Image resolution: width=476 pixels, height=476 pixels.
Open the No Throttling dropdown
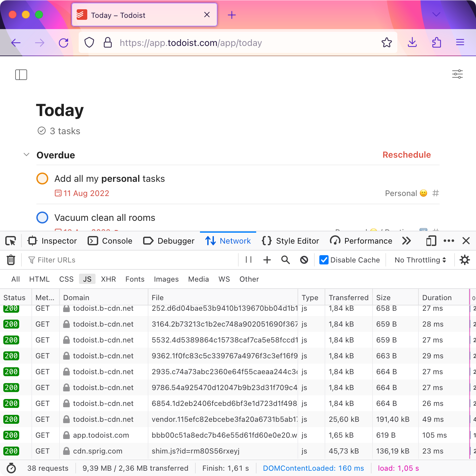point(420,260)
